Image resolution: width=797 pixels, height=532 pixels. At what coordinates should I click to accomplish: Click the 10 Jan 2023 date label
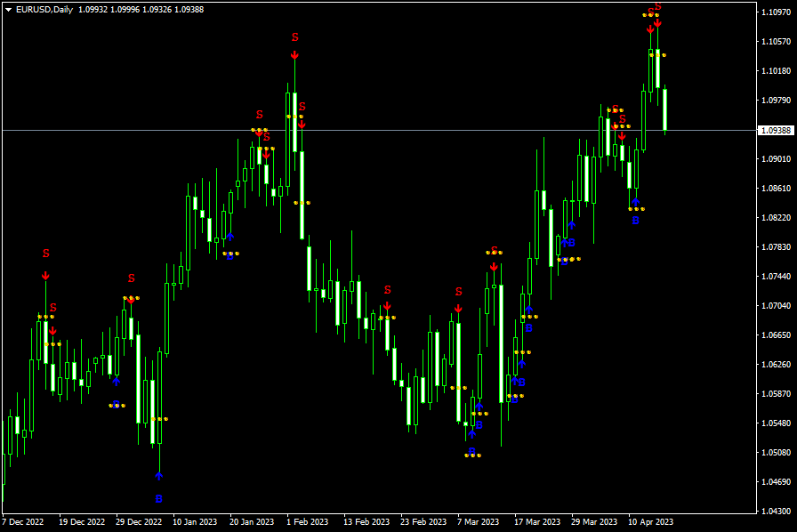[195, 522]
